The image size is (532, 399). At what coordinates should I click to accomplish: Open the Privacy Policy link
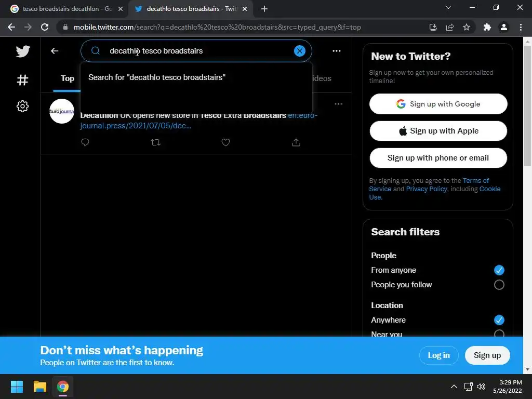click(x=427, y=189)
